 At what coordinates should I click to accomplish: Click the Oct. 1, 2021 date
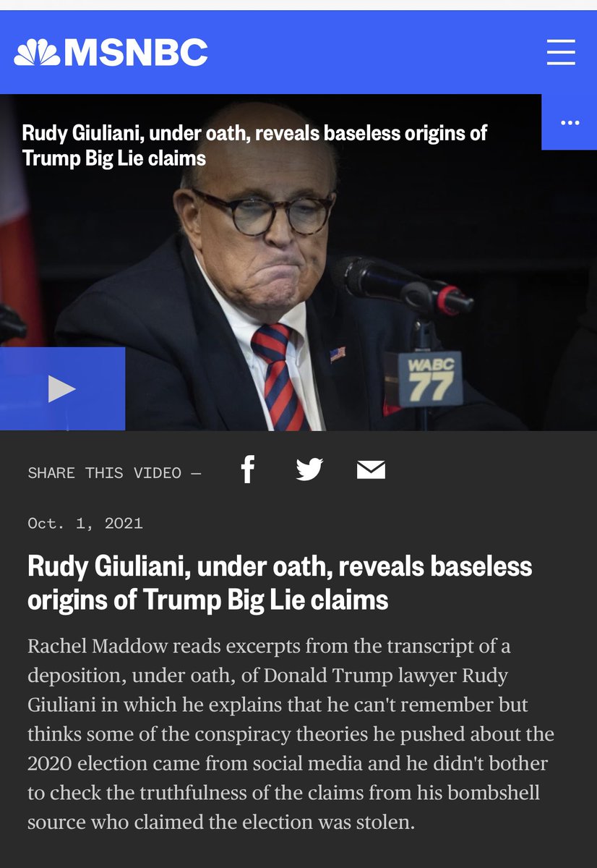85,523
